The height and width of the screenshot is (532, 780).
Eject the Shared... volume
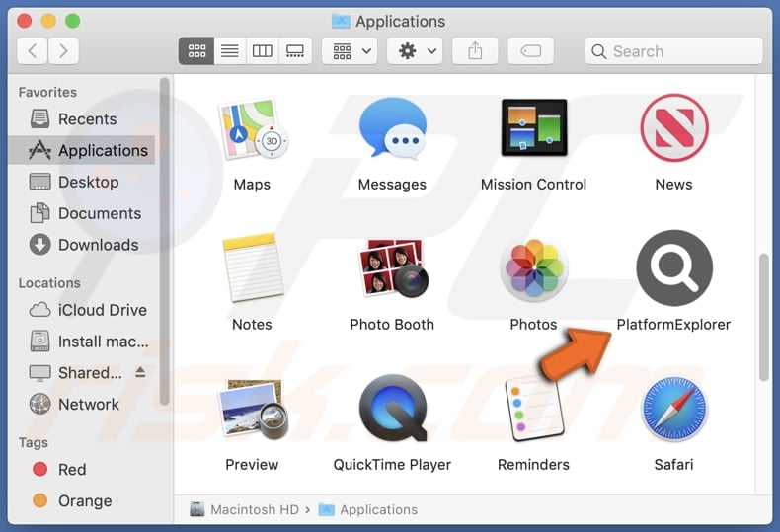(x=140, y=372)
